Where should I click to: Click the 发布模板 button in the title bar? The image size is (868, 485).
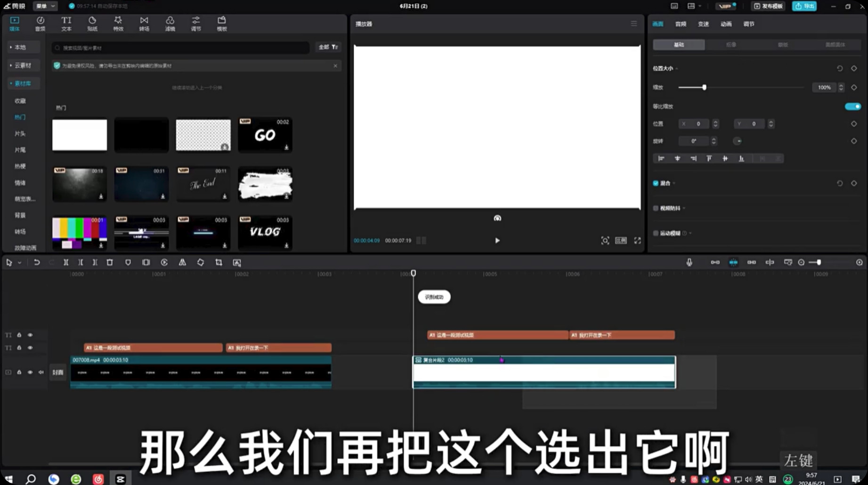[x=767, y=6]
